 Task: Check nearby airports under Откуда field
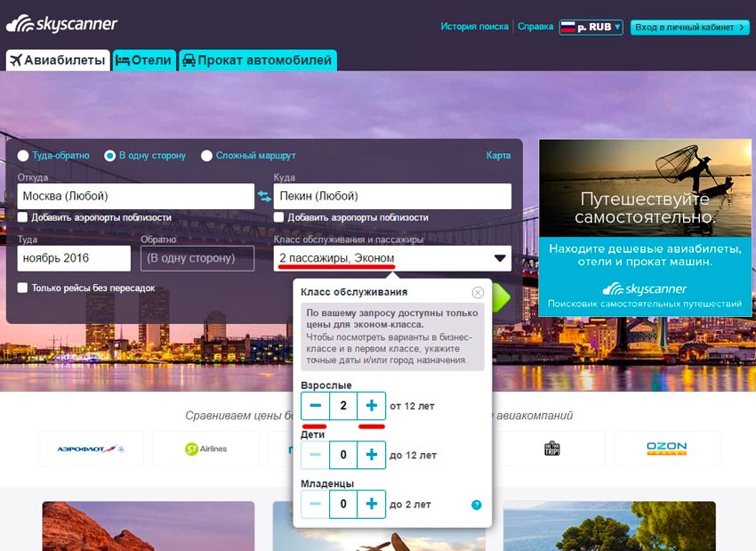[x=23, y=217]
